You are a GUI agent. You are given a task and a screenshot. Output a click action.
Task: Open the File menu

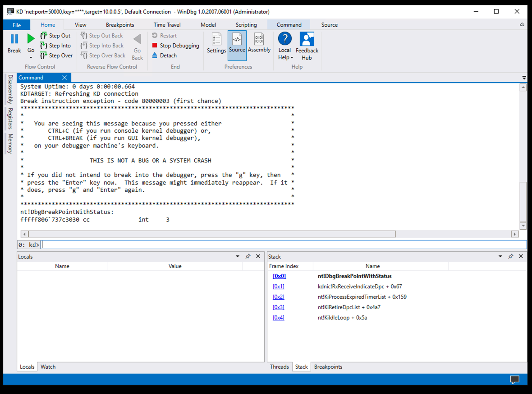(17, 25)
